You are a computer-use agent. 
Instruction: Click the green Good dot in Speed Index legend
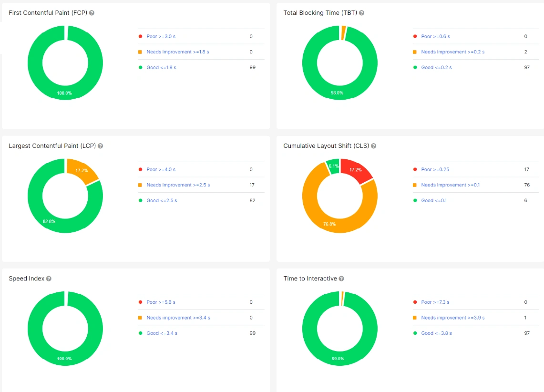click(140, 333)
